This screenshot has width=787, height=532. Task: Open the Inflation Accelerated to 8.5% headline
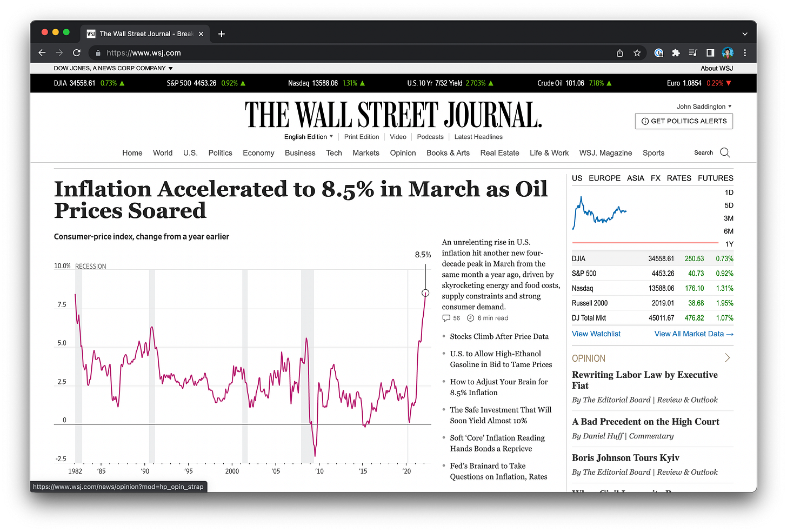[x=301, y=199]
